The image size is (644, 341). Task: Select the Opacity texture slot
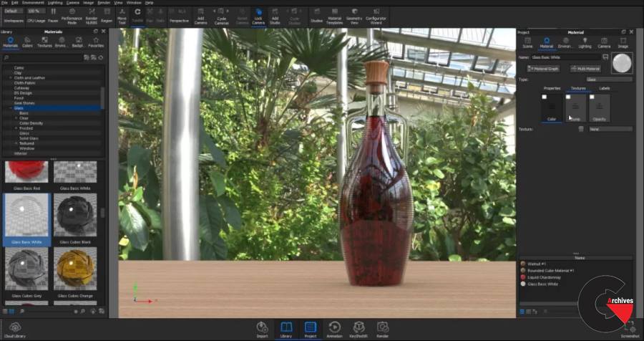[599, 107]
